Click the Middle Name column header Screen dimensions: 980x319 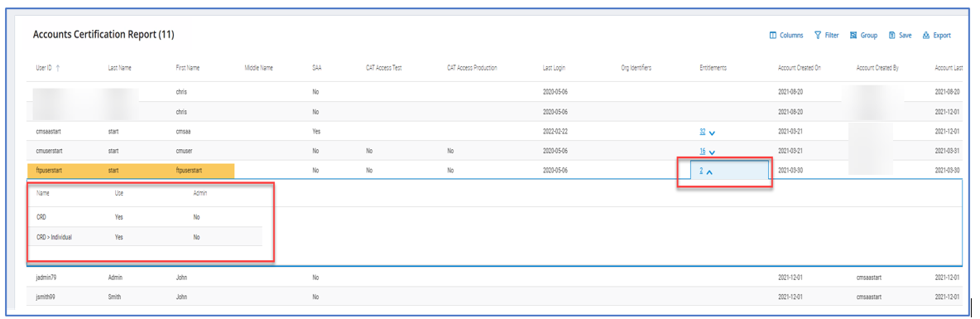tap(259, 67)
